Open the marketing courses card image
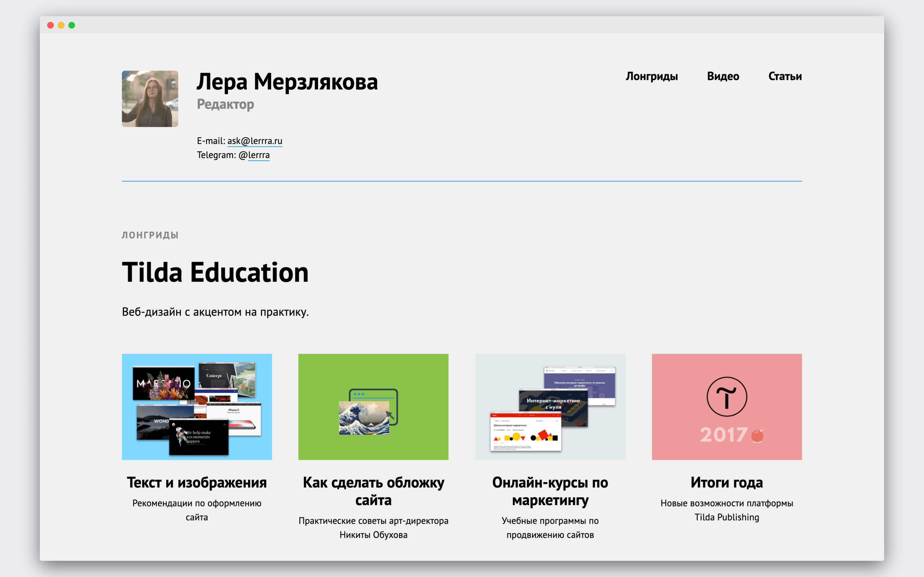The width and height of the screenshot is (924, 577). coord(550,407)
